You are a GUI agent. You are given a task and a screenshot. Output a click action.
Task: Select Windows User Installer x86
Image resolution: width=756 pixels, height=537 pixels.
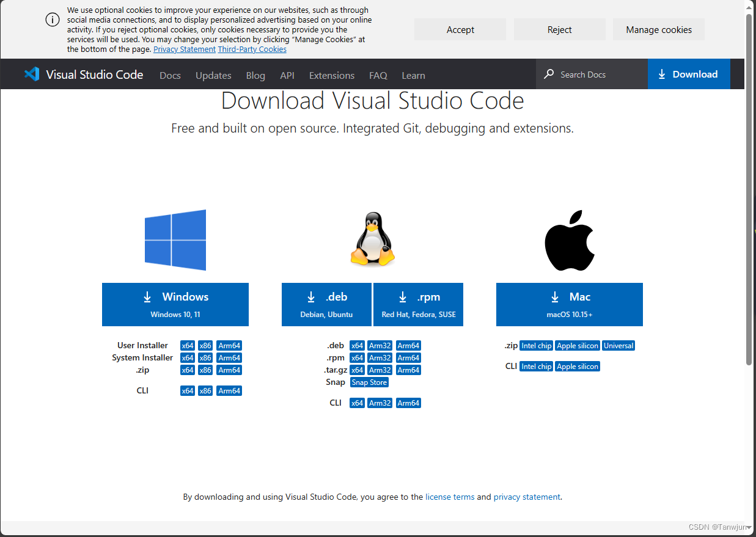pos(205,346)
